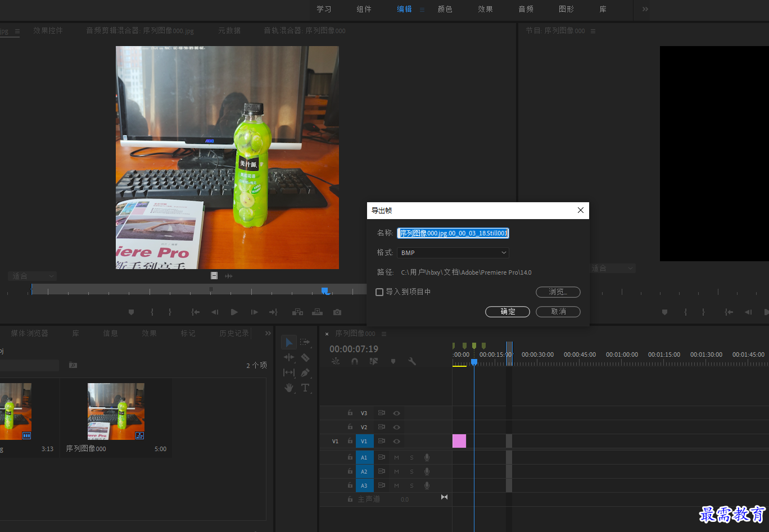The image size is (769, 532).
Task: Add marker in Program monitor
Action: click(x=664, y=312)
